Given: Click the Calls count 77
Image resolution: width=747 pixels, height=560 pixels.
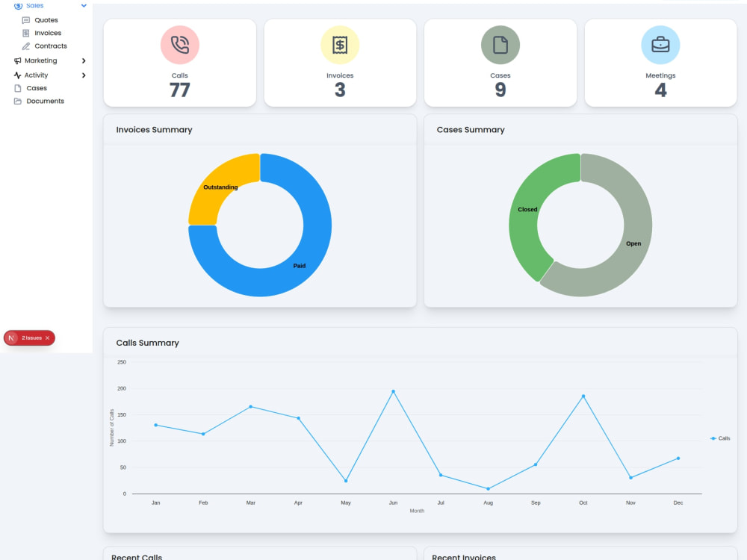Looking at the screenshot, I should point(179,90).
